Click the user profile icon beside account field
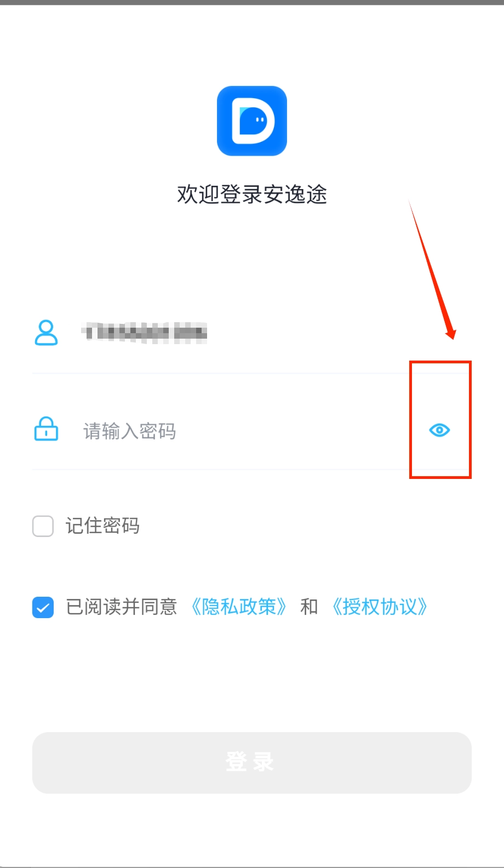 coord(46,333)
